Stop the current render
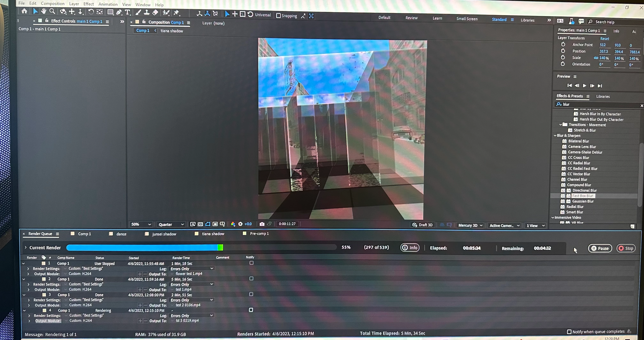The image size is (644, 340). click(x=626, y=248)
